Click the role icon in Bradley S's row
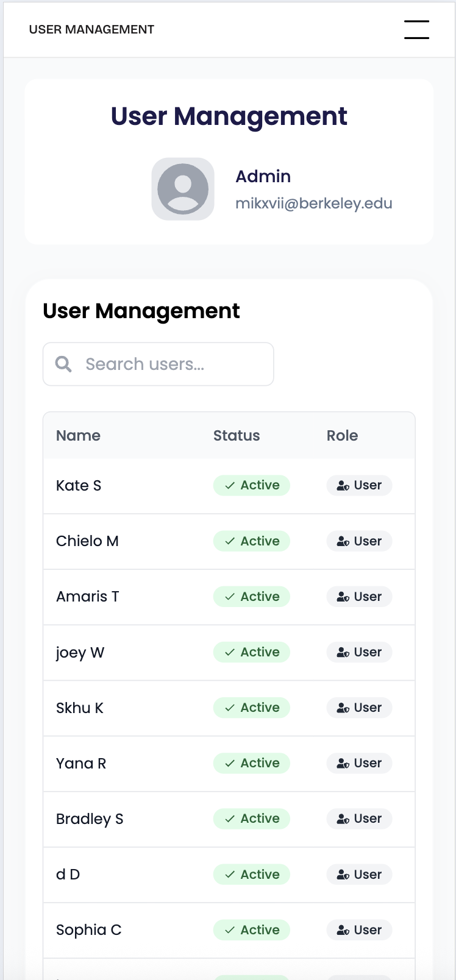This screenshot has height=980, width=456. 343,819
